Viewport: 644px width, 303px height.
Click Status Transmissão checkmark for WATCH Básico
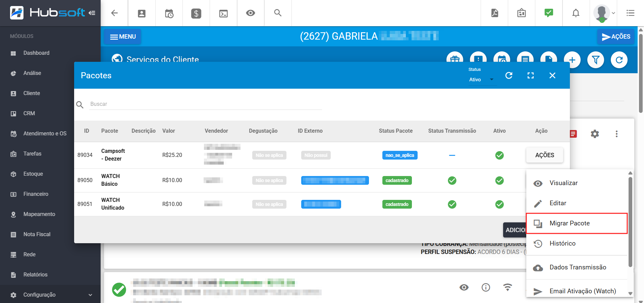(452, 180)
